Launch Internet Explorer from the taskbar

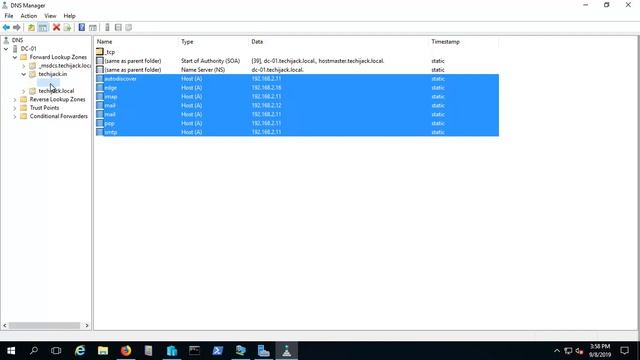[80, 351]
